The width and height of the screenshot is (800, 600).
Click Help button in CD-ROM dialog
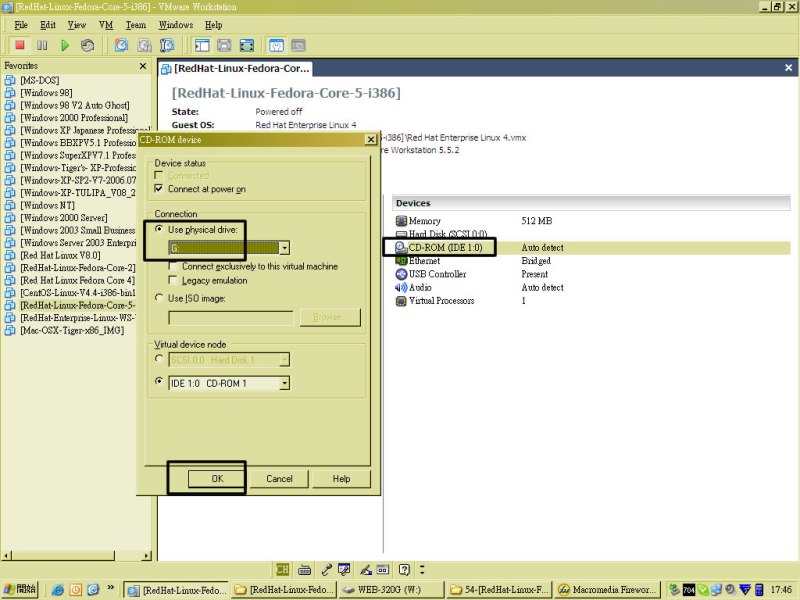(x=341, y=479)
